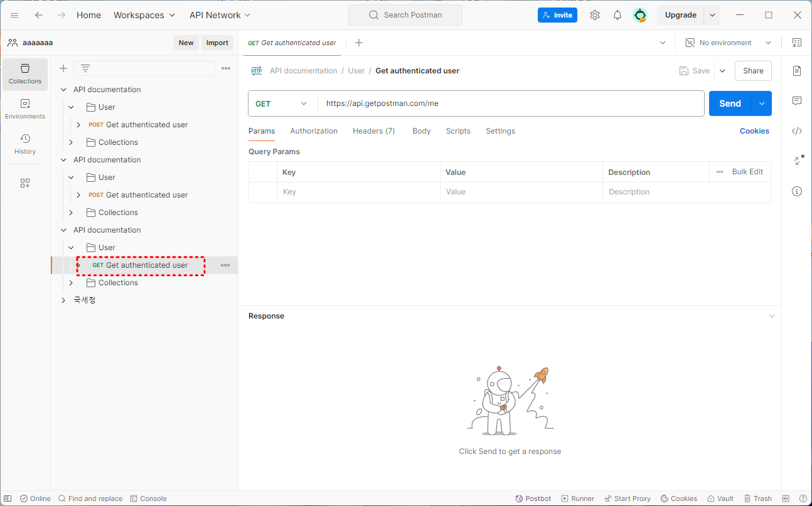This screenshot has height=506, width=812.
Task: Open help icon in status bar
Action: (x=803, y=498)
